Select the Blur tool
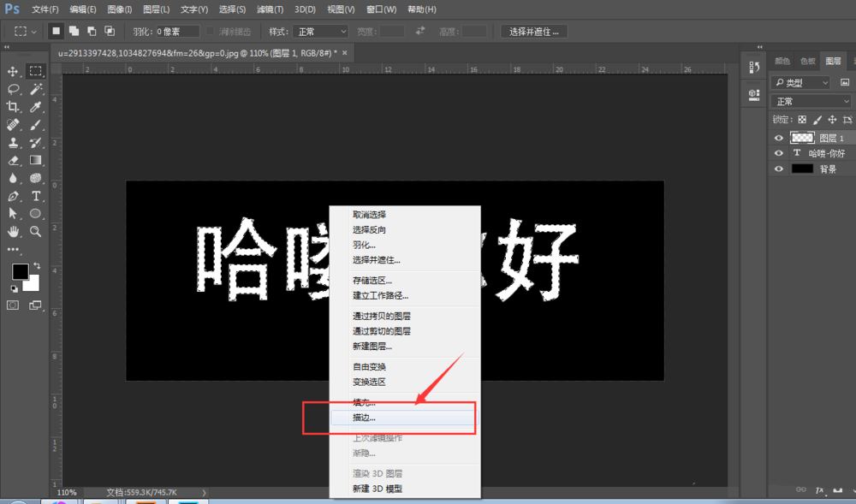The image size is (856, 504). click(x=13, y=178)
